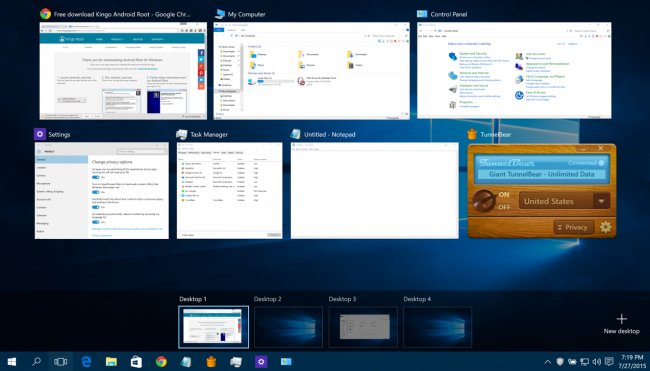
Task: Click the volume speaker tray icon
Action: 597,362
